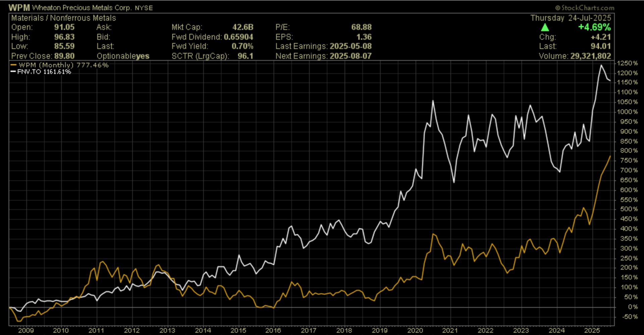Click the Low value 85.59
The image size is (644, 335).
[64, 46]
